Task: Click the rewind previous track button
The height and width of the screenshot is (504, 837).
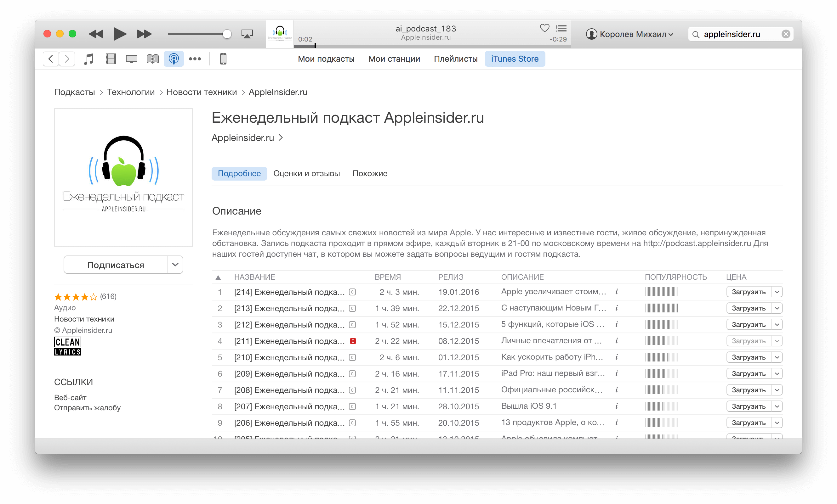Action: (96, 34)
